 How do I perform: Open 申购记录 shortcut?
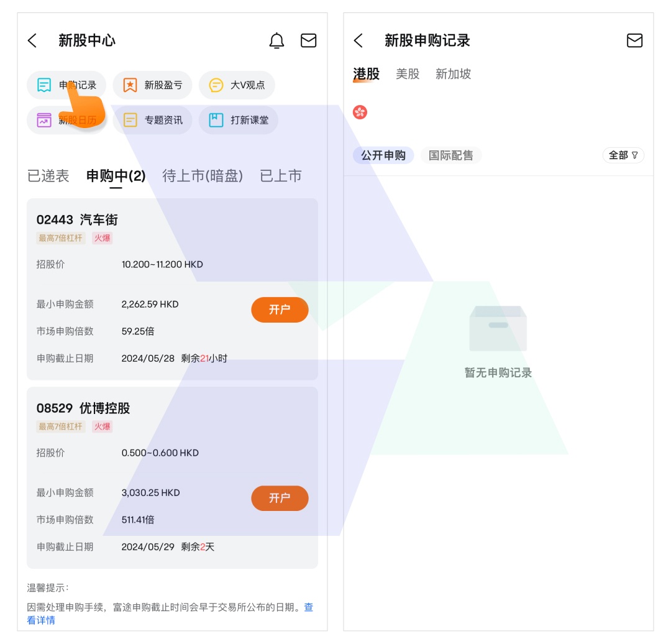[66, 85]
